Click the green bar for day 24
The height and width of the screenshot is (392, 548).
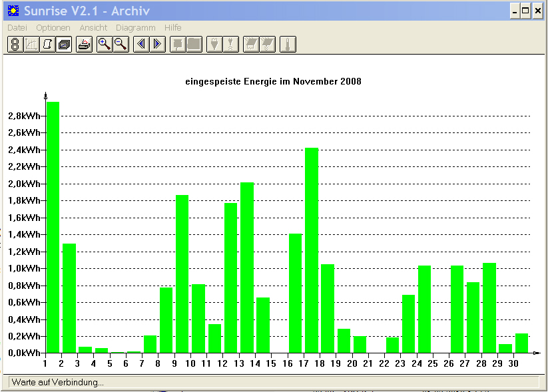pyautogui.click(x=425, y=309)
